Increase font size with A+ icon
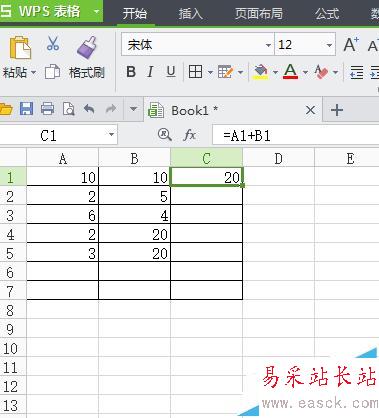 [x=351, y=44]
